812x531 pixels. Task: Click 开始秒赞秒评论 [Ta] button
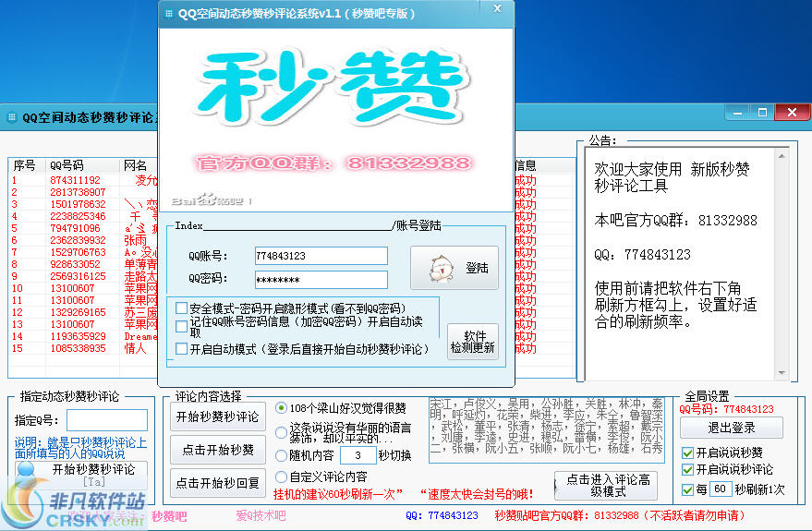(83, 475)
